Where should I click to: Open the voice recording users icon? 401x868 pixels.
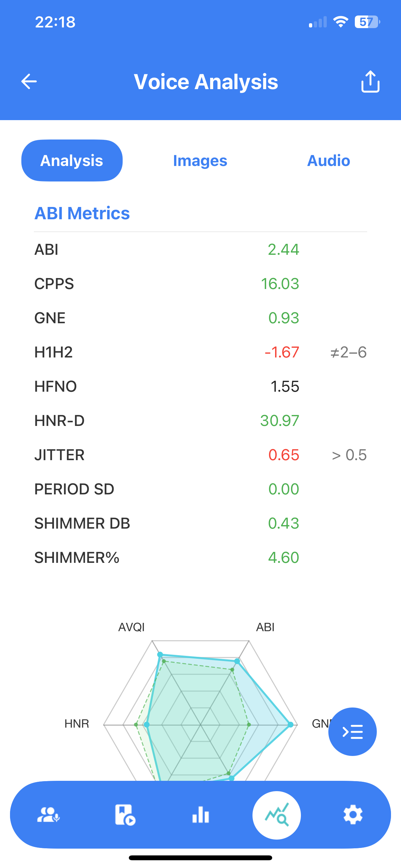(48, 815)
